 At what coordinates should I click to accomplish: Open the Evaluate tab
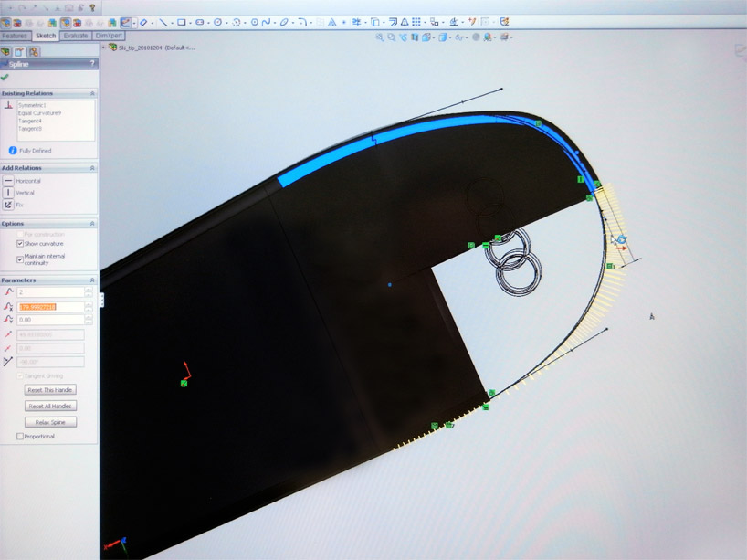click(x=76, y=36)
